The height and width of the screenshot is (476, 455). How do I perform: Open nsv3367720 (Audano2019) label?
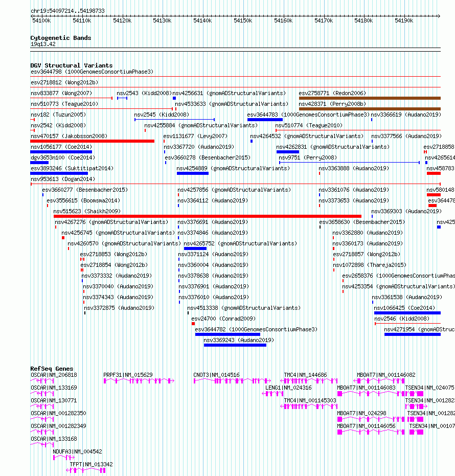pos(199,147)
